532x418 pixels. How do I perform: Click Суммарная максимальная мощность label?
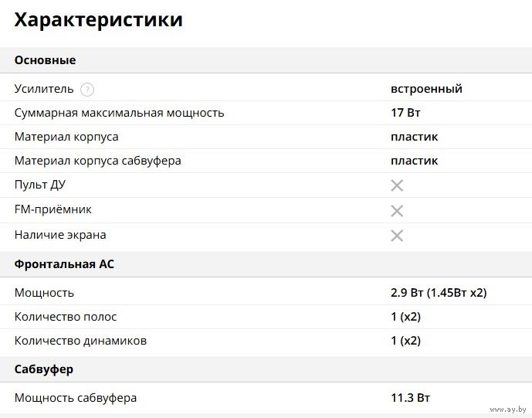(119, 113)
